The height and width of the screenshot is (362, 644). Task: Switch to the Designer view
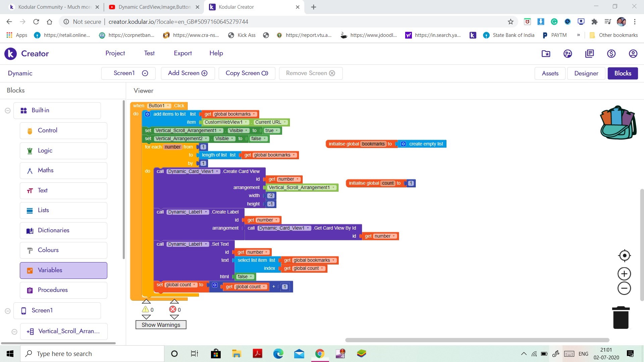(586, 73)
